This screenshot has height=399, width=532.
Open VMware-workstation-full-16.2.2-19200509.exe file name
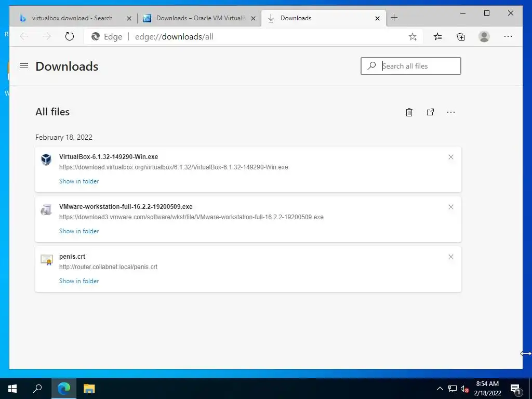[x=126, y=207]
